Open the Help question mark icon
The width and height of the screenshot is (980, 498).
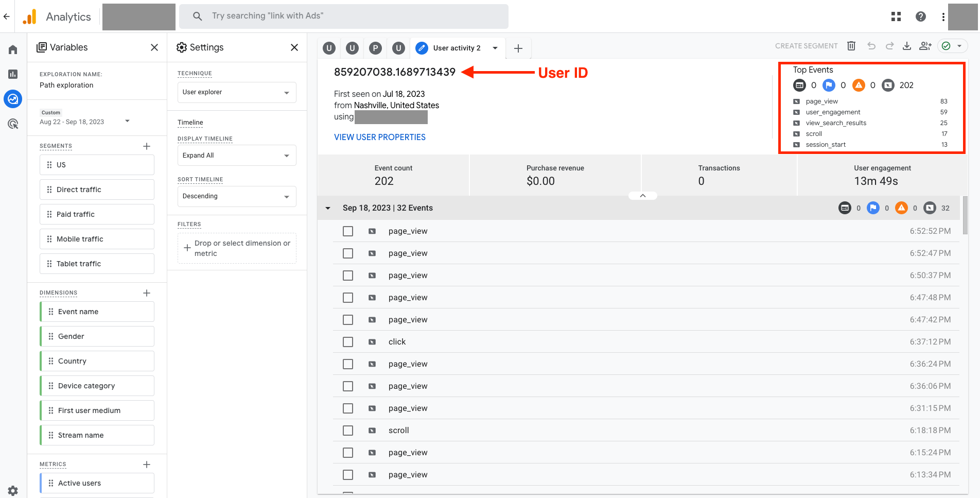coord(921,16)
